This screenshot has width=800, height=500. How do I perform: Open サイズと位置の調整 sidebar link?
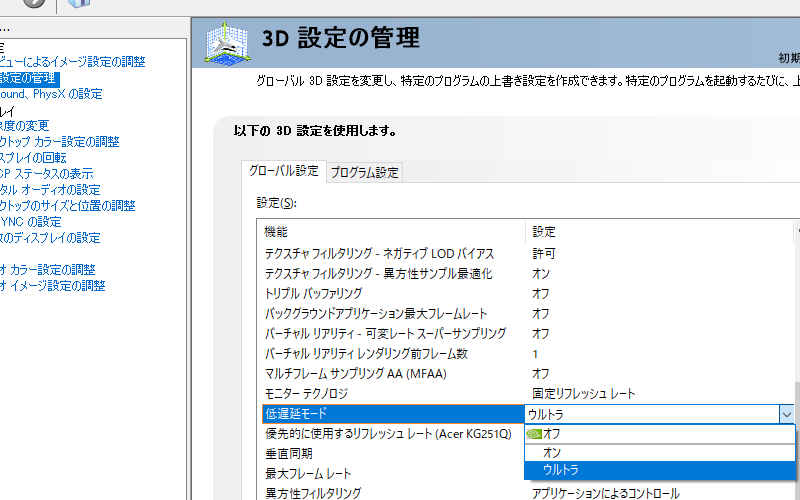coord(67,206)
